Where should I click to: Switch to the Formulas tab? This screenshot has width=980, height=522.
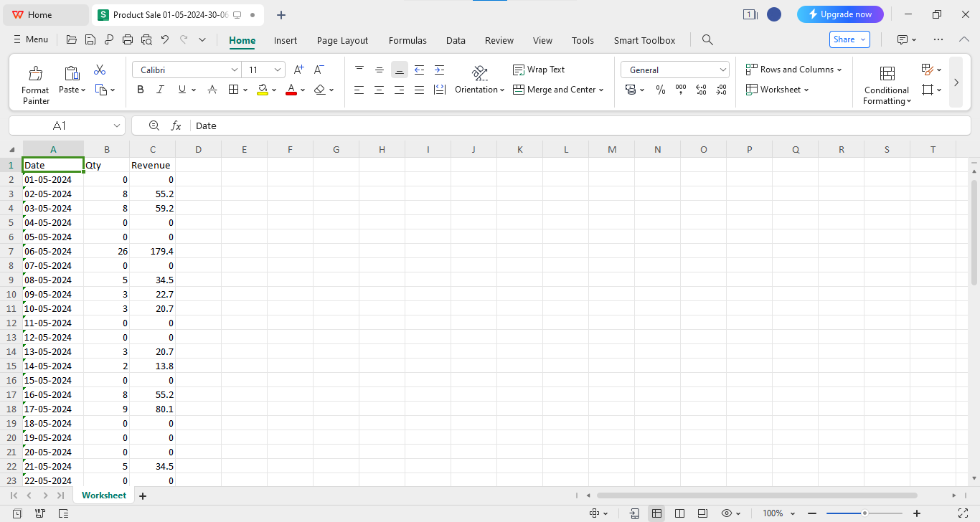407,40
